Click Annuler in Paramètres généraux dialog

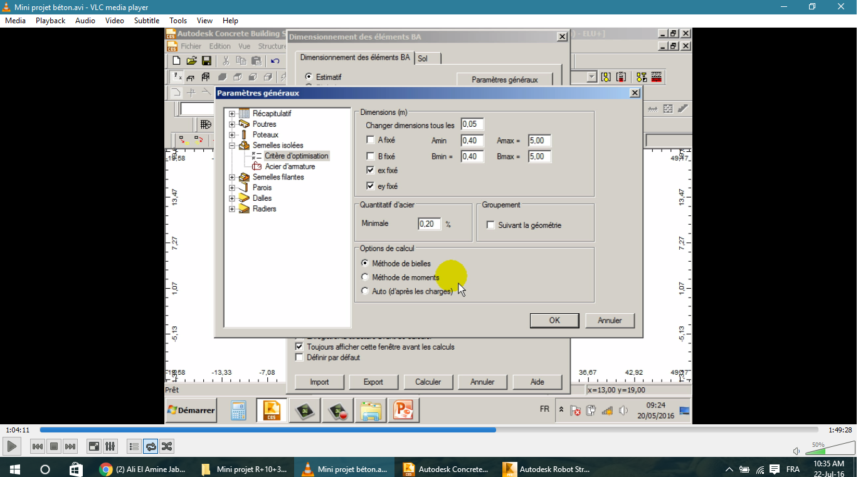pyautogui.click(x=610, y=320)
